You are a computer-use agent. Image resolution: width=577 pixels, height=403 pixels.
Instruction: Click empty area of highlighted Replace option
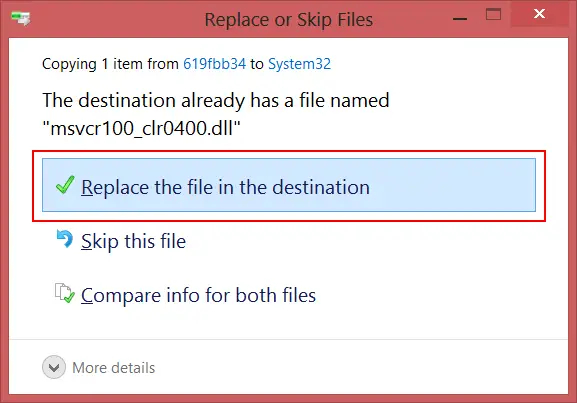(453, 185)
